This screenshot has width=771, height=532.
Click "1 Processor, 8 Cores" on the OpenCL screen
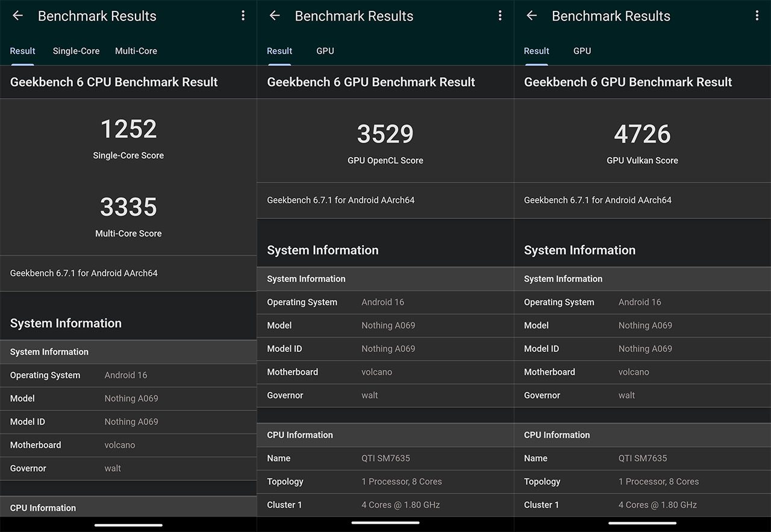pos(402,482)
